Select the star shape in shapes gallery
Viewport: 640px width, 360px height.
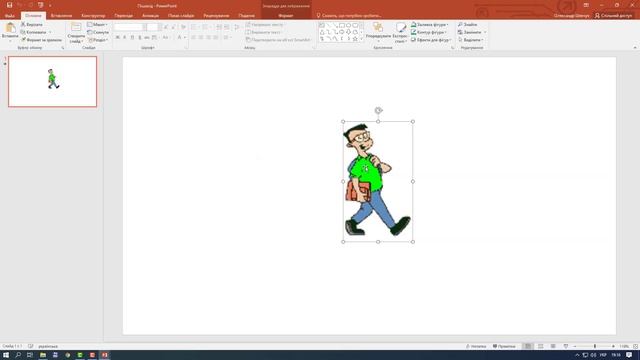(355, 39)
